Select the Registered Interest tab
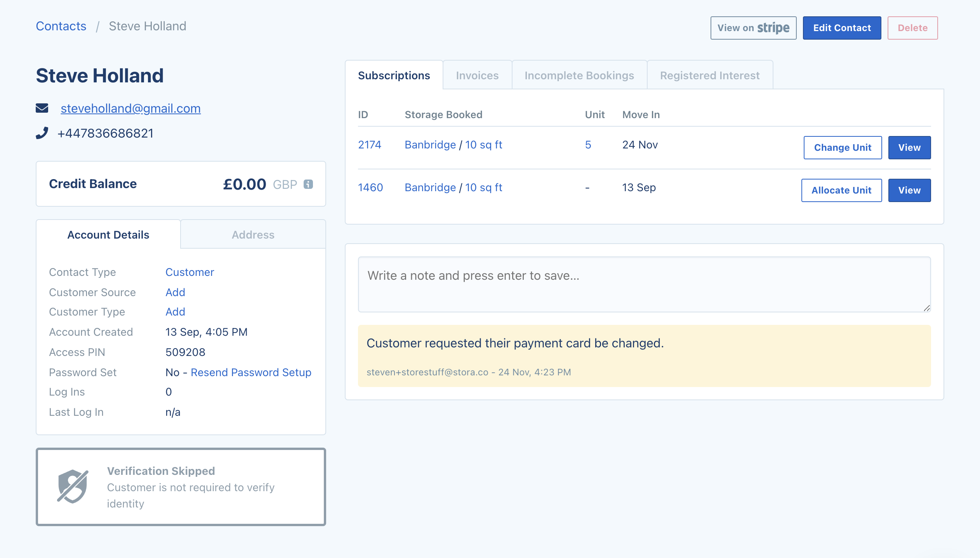Image resolution: width=980 pixels, height=558 pixels. (709, 75)
